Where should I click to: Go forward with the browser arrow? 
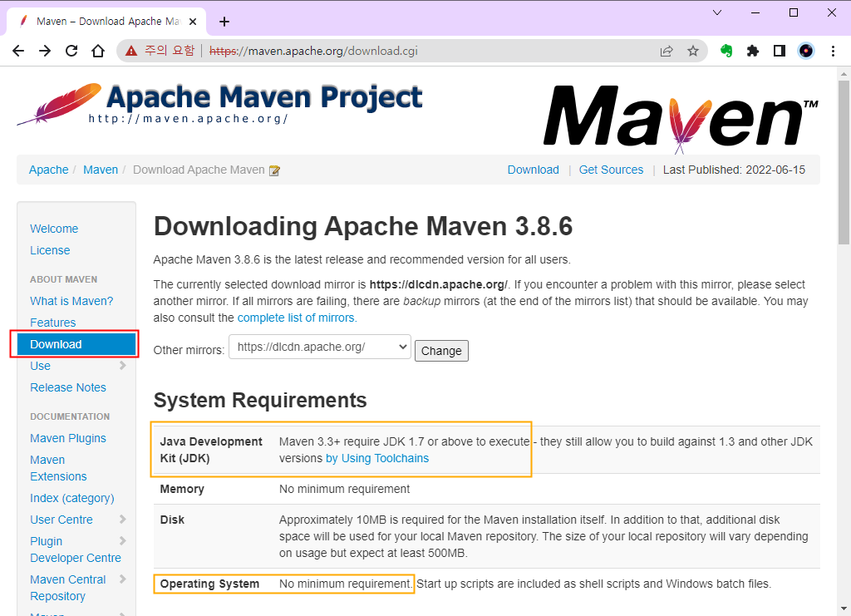[45, 51]
